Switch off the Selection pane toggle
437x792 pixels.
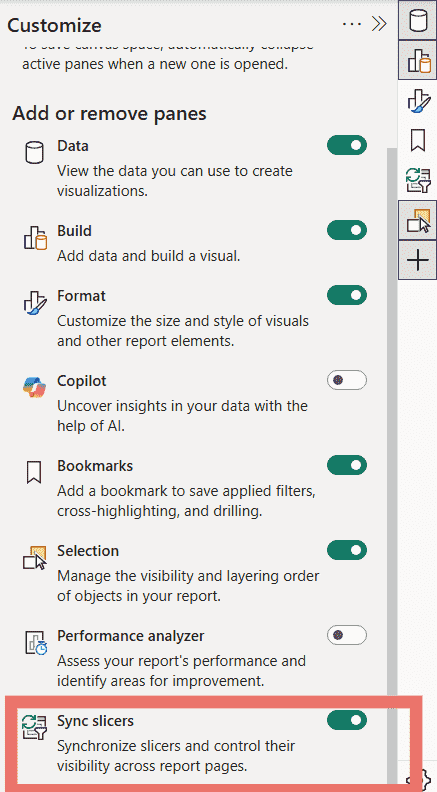click(x=347, y=550)
